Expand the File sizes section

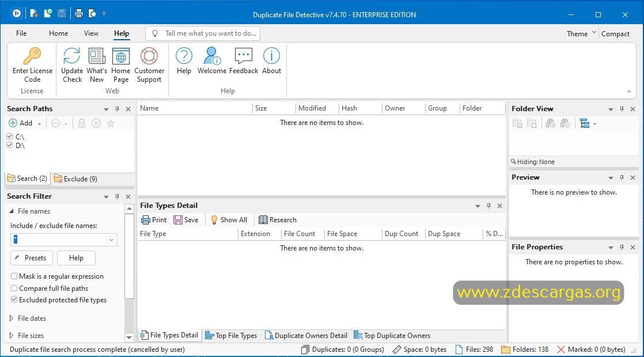click(x=11, y=335)
